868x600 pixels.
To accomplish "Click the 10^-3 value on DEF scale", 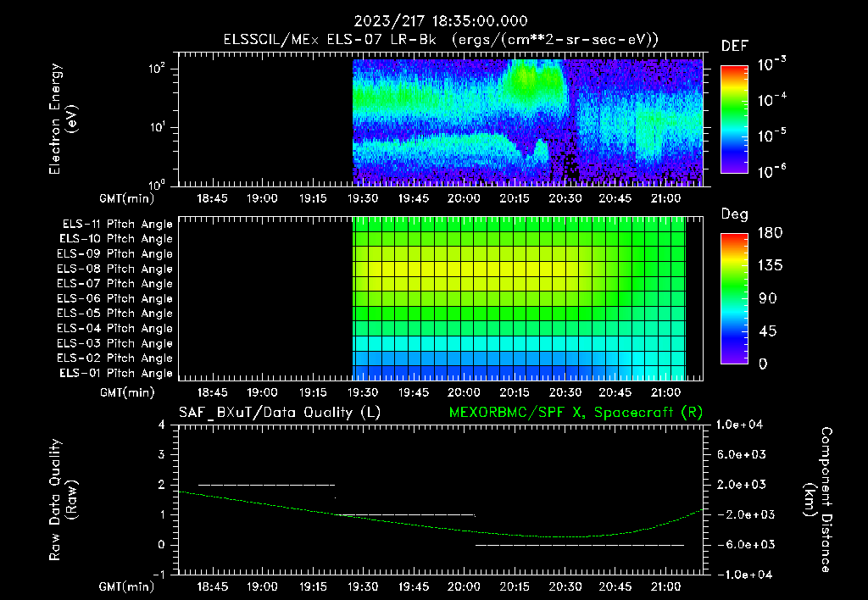I will pyautogui.click(x=771, y=64).
